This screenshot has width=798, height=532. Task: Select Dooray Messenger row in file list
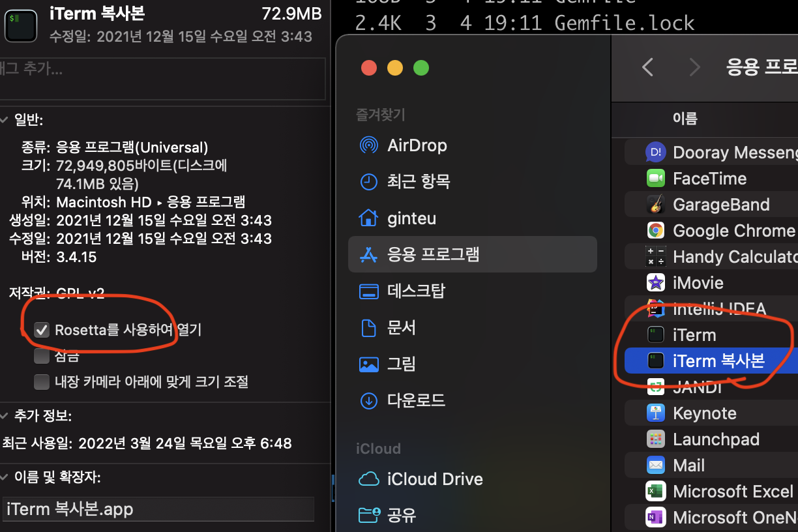coord(711,153)
